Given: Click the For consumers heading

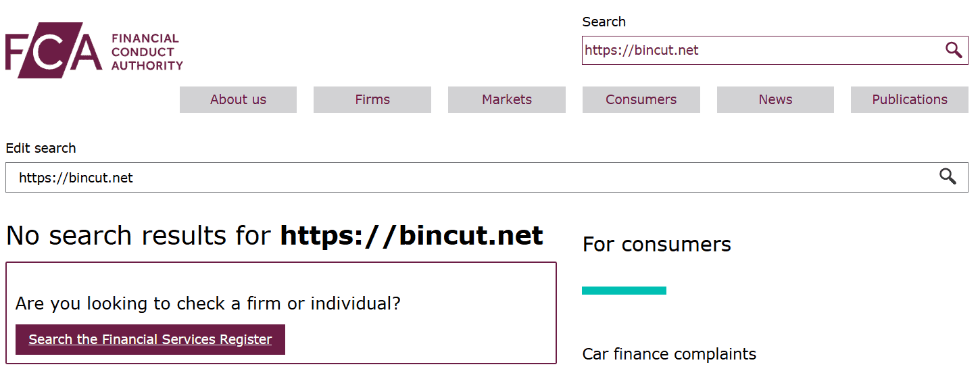Looking at the screenshot, I should click(x=656, y=244).
